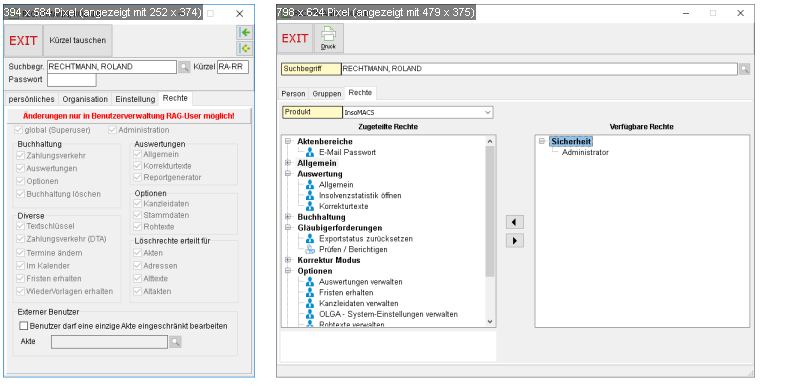Collapse the Gläubigerforderungen tree node

[x=288, y=228]
